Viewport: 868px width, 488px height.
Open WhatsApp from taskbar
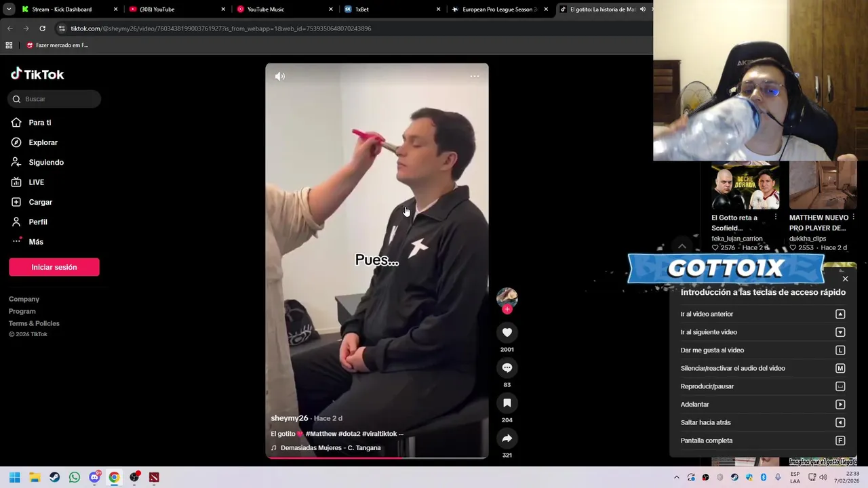[x=75, y=477]
